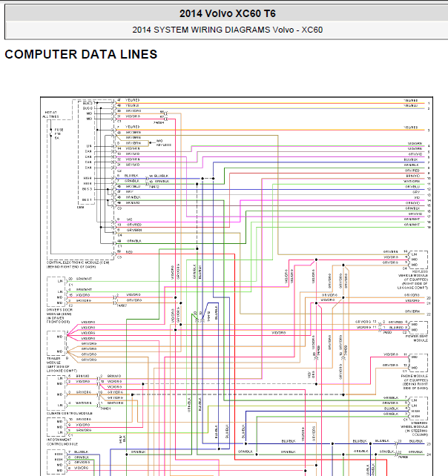The height and width of the screenshot is (476, 448).
Task: Click the fuse F10 symbol
Action: coord(51,133)
